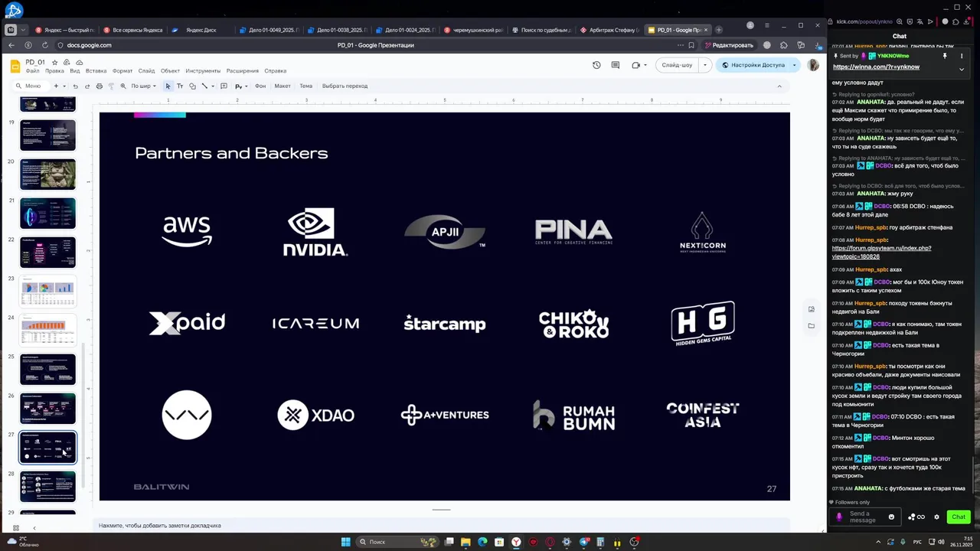980x551 pixels.
Task: Click the pin icon on pinned message
Action: click(x=945, y=56)
